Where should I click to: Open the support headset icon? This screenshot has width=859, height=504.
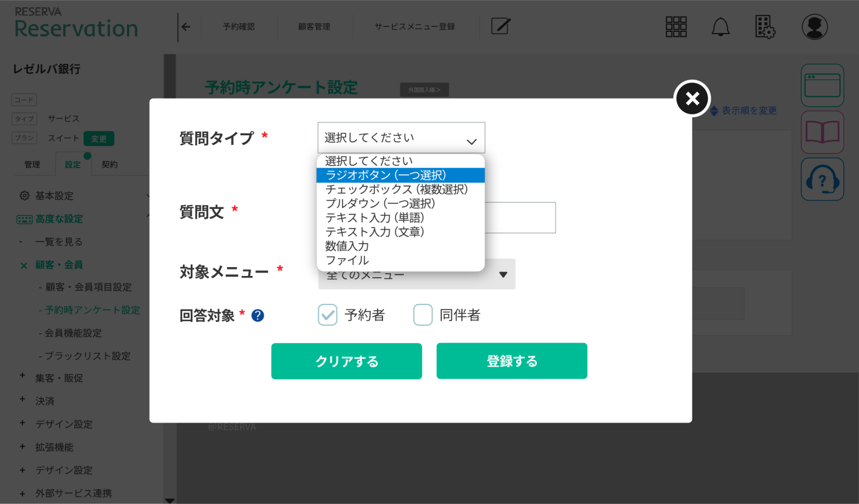tap(822, 179)
